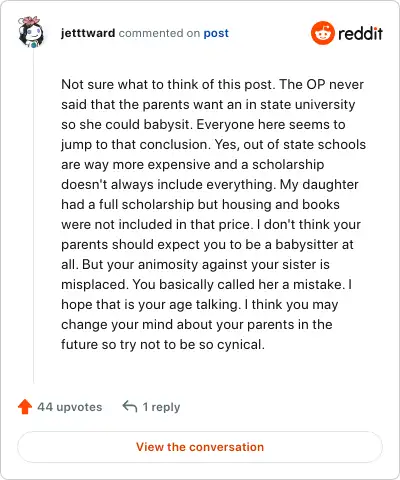Screen dimensions: 400x480
Task: Click the orange Reddit Snoo logo
Action: tap(322, 33)
